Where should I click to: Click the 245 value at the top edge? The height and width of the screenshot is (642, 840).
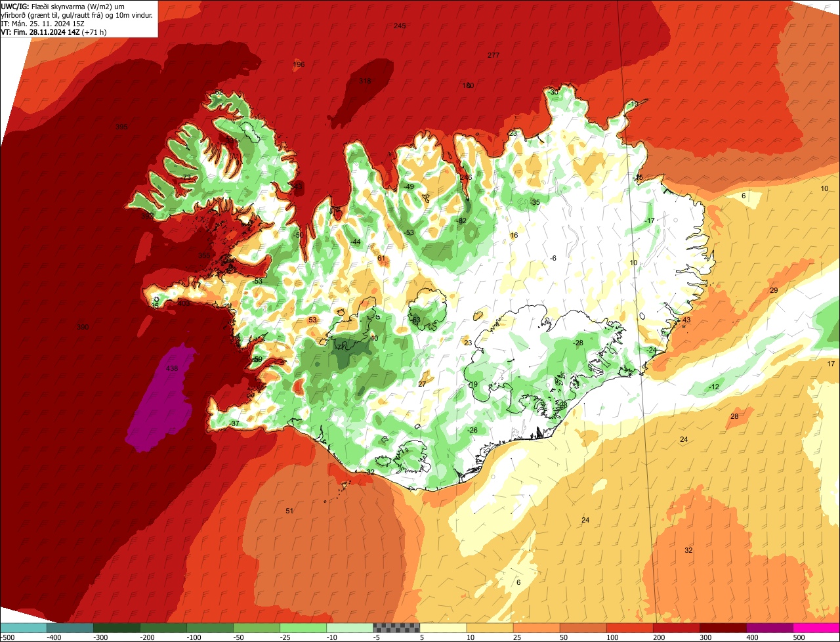tap(400, 26)
